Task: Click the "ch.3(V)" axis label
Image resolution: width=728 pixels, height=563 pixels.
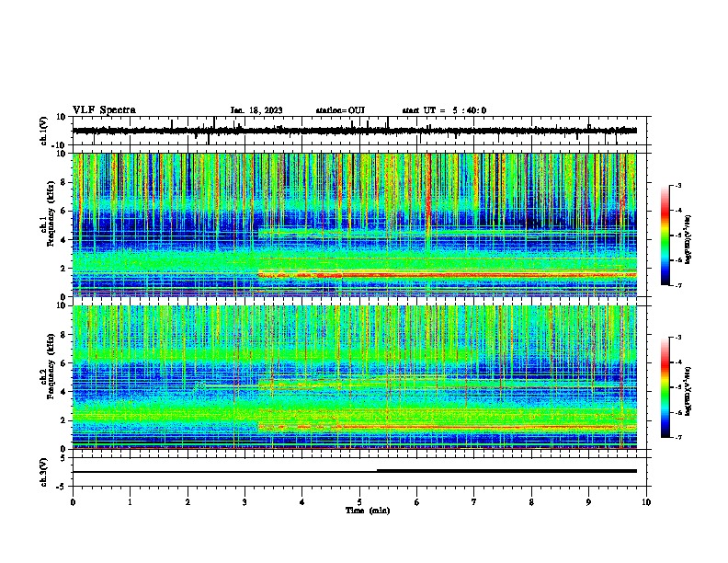Action: 44,472
